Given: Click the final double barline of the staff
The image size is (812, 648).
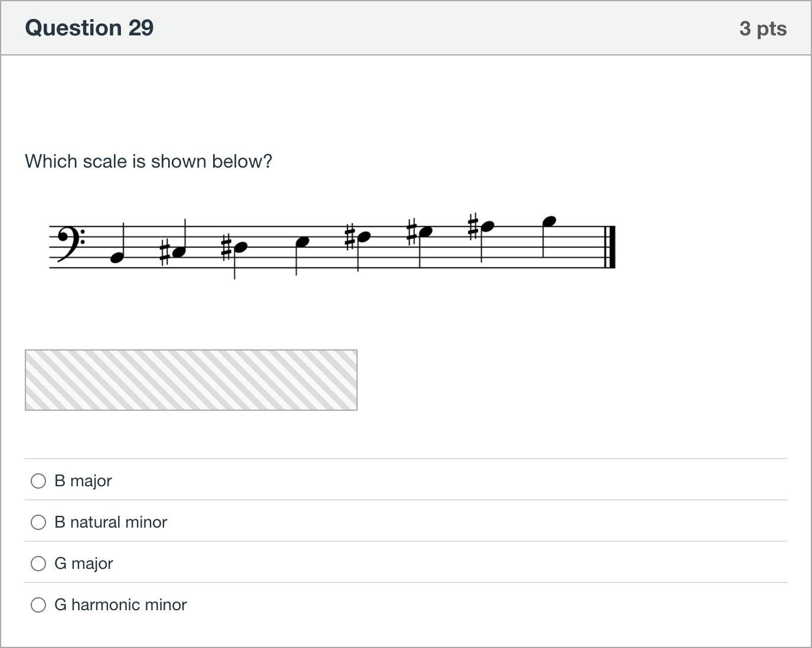Looking at the screenshot, I should (x=610, y=247).
